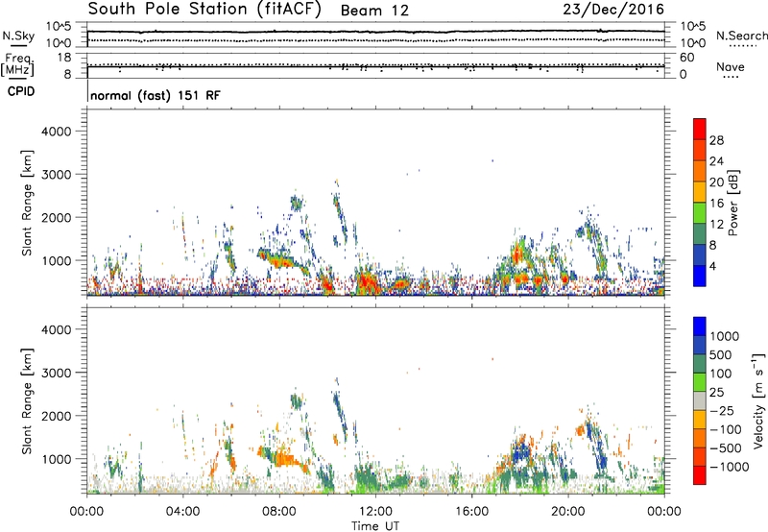Click the 'Velocity [m s-1]' colorbar title

coord(758,401)
